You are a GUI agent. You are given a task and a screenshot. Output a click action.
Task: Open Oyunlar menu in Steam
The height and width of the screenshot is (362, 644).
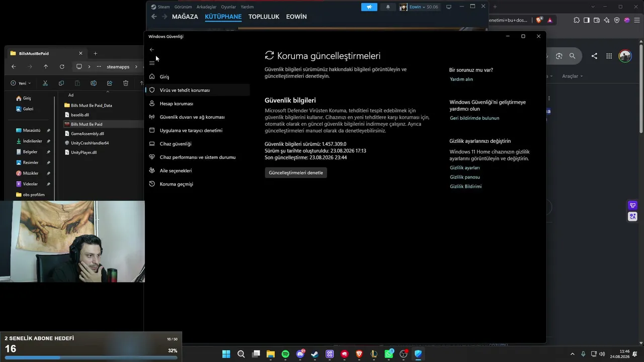click(228, 7)
